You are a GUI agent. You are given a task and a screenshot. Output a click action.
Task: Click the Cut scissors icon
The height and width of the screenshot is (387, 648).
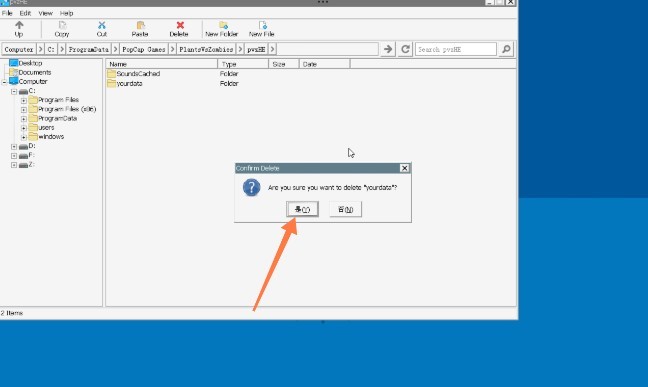[102, 26]
